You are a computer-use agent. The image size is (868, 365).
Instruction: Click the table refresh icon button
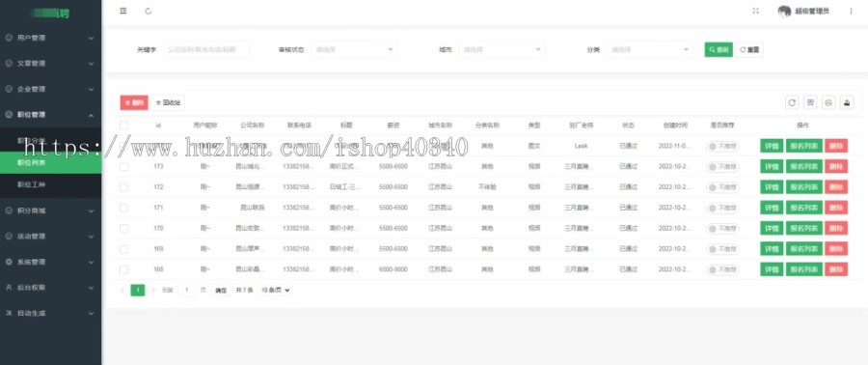point(792,102)
